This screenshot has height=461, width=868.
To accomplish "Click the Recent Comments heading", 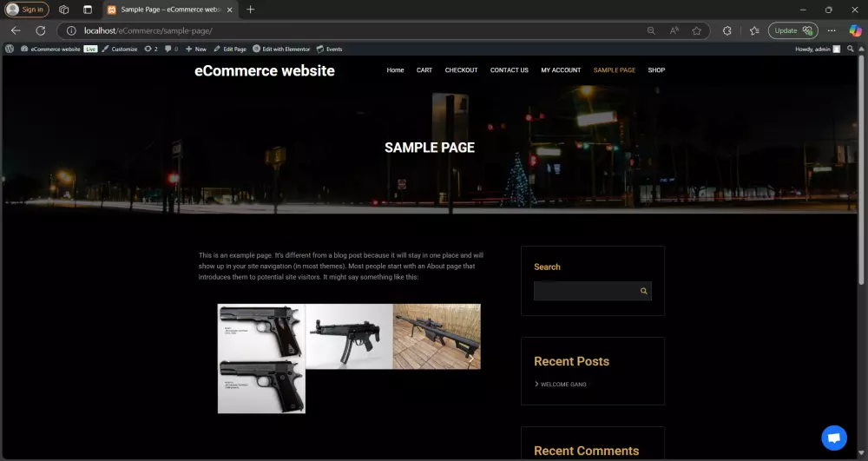I will coord(586,451).
